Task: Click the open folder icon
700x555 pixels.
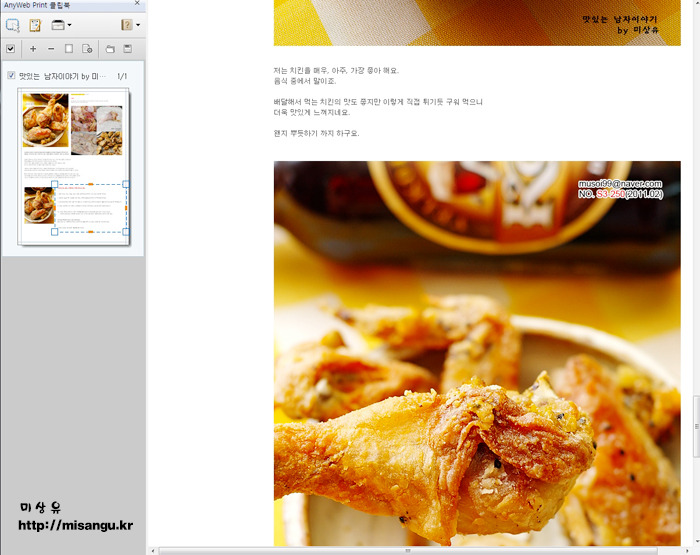Action: tap(110, 49)
